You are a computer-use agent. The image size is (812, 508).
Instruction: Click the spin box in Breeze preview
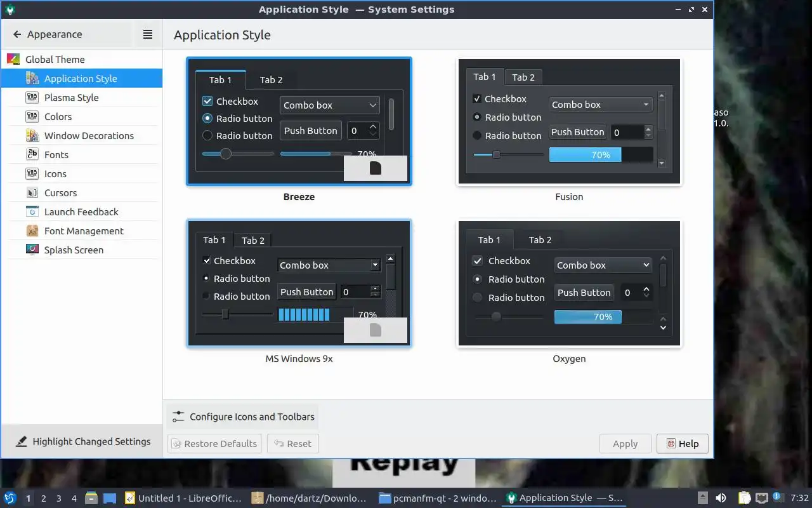click(x=363, y=131)
